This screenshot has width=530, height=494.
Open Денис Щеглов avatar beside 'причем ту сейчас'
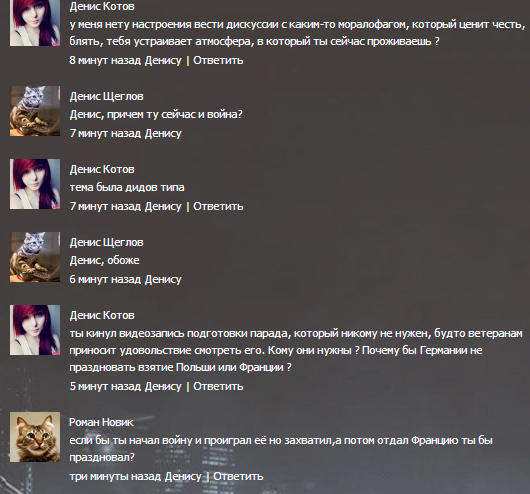(x=35, y=111)
